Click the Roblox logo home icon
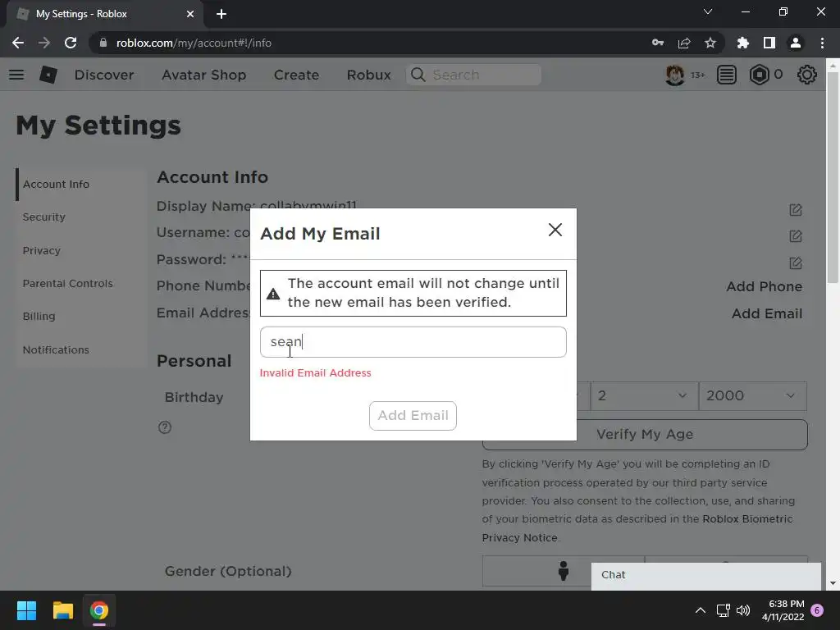Viewport: 840px width, 630px height. [x=48, y=75]
